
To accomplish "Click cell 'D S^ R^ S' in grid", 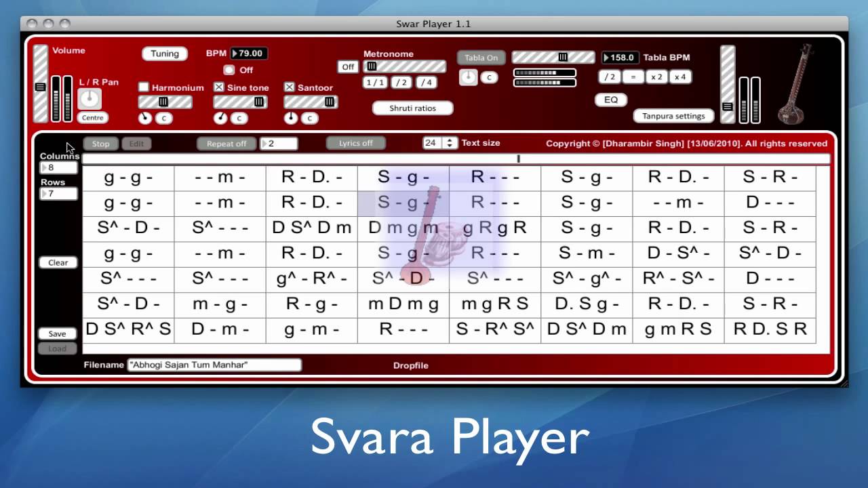I will click(x=128, y=329).
